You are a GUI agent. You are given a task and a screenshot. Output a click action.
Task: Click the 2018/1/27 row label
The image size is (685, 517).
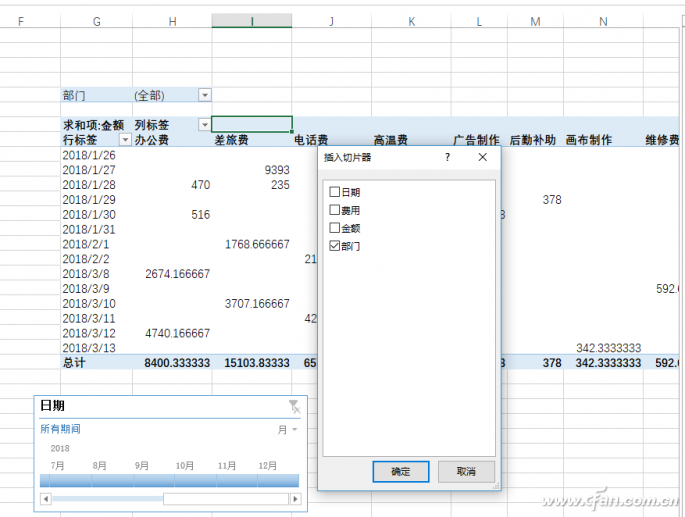(x=89, y=170)
